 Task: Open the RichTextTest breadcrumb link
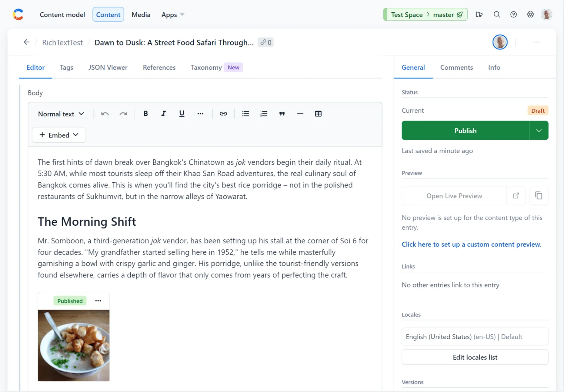pyautogui.click(x=62, y=42)
